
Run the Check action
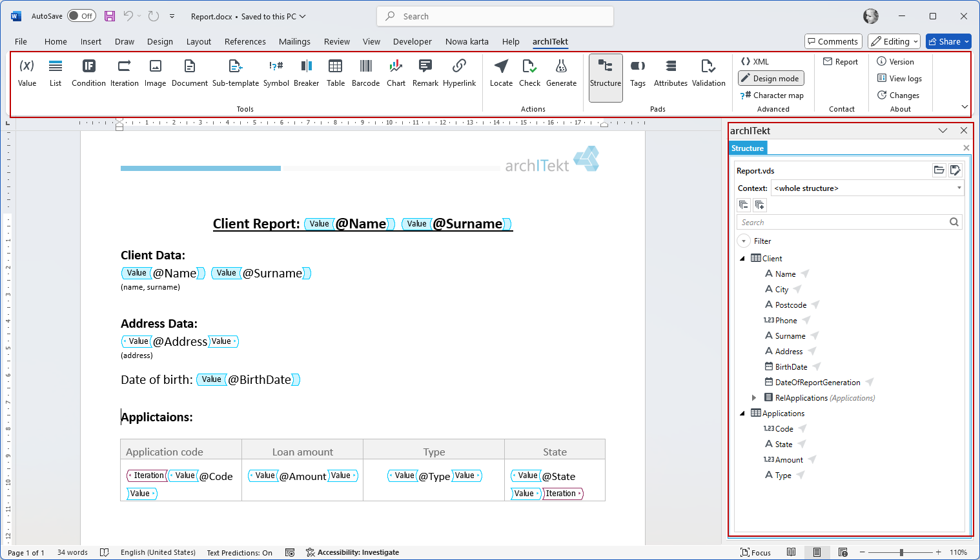tap(529, 73)
